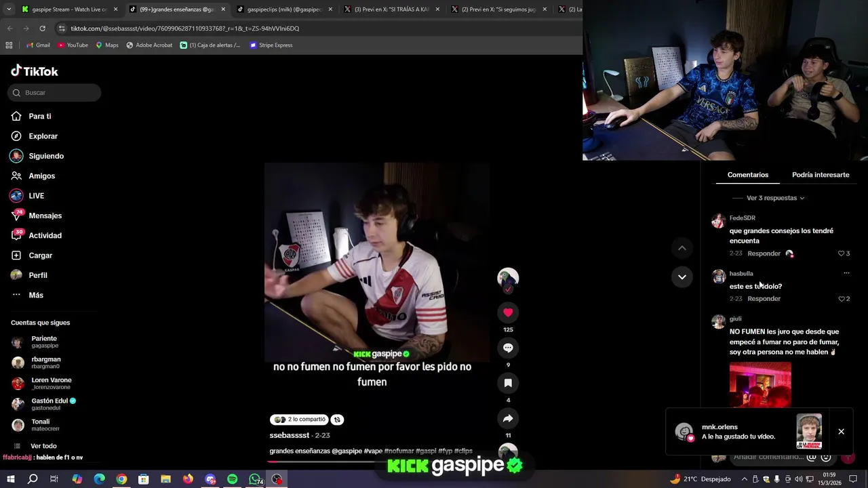Open the video creator's avatar
This screenshot has width=868, height=488.
pyautogui.click(x=508, y=278)
